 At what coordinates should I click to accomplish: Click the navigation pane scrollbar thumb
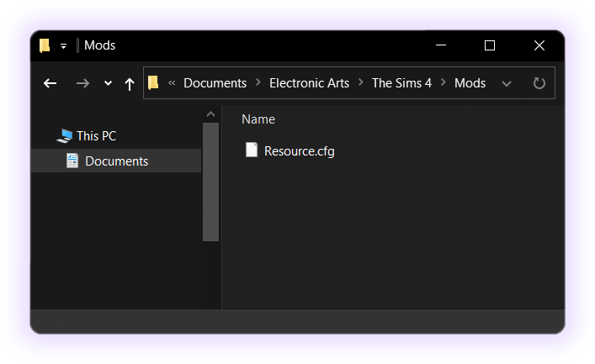[210, 182]
